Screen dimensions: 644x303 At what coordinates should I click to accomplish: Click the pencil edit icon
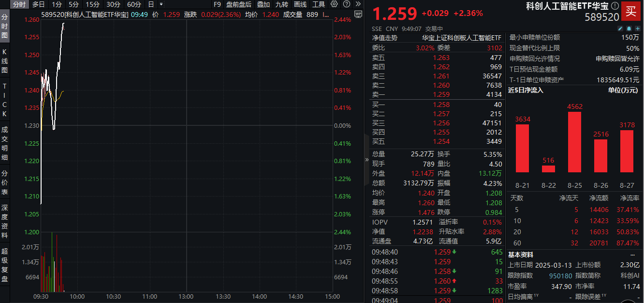(620, 29)
